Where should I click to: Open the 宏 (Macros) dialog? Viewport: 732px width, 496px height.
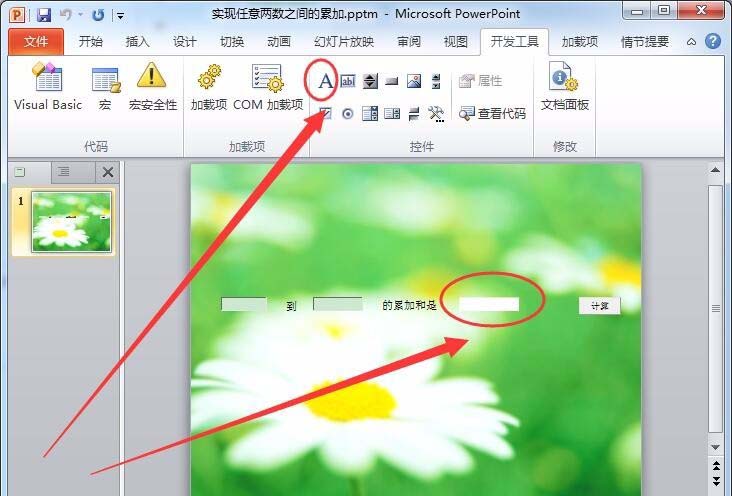pos(105,87)
